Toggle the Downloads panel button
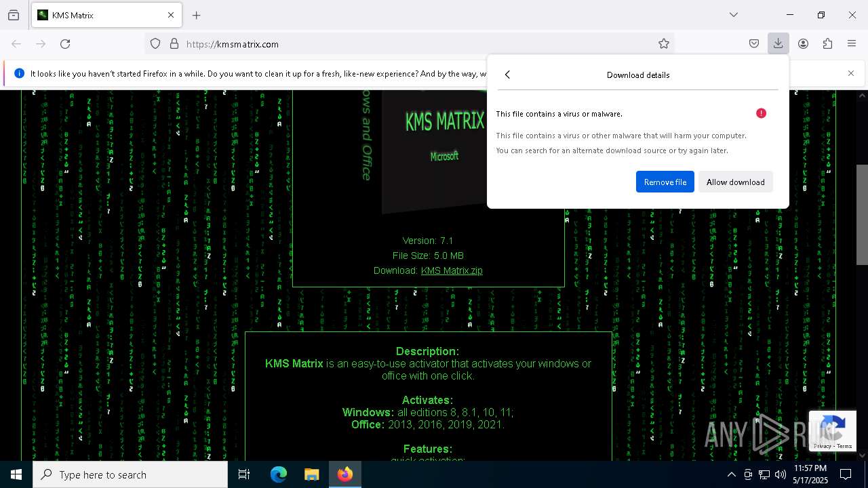Screen dimensions: 868x488 tap(778, 44)
